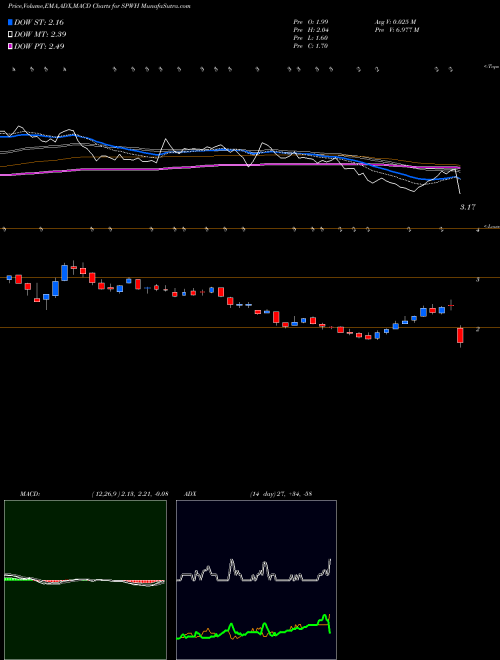Image resolution: width=500 pixels, height=660 pixels.
Task: Click the blue DOW ST legend swatch
Action: 11,22
